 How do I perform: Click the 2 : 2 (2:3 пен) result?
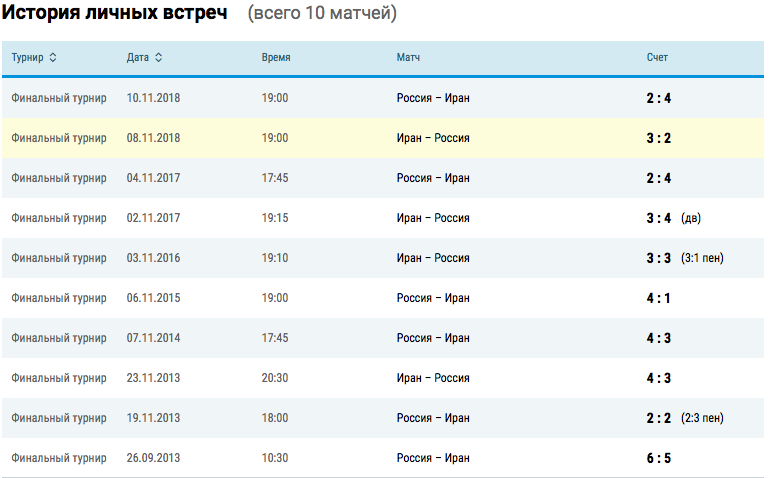coord(685,418)
